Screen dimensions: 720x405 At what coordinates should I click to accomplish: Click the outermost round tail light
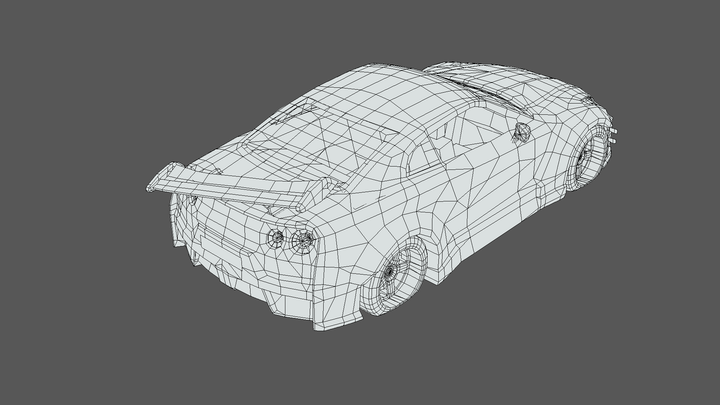pos(303,240)
